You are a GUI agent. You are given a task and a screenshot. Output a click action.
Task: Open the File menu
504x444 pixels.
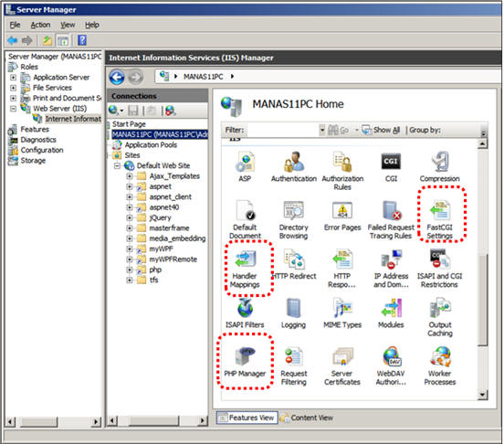pyautogui.click(x=15, y=25)
